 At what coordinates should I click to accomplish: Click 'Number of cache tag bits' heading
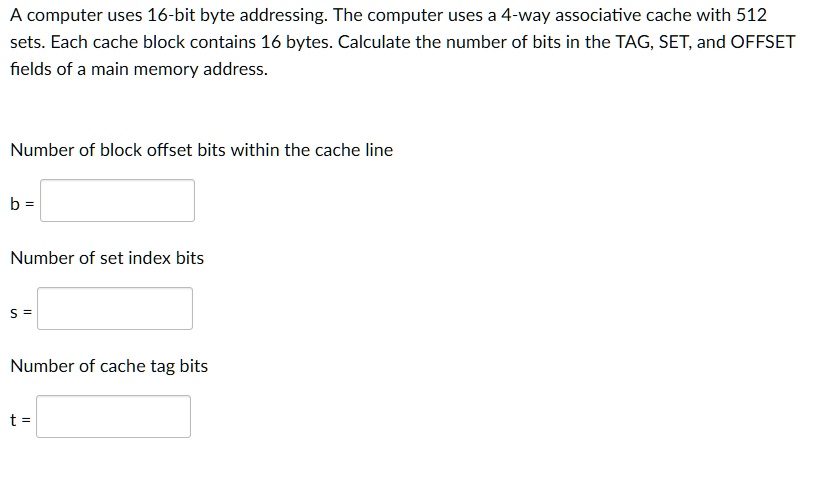click(x=109, y=366)
